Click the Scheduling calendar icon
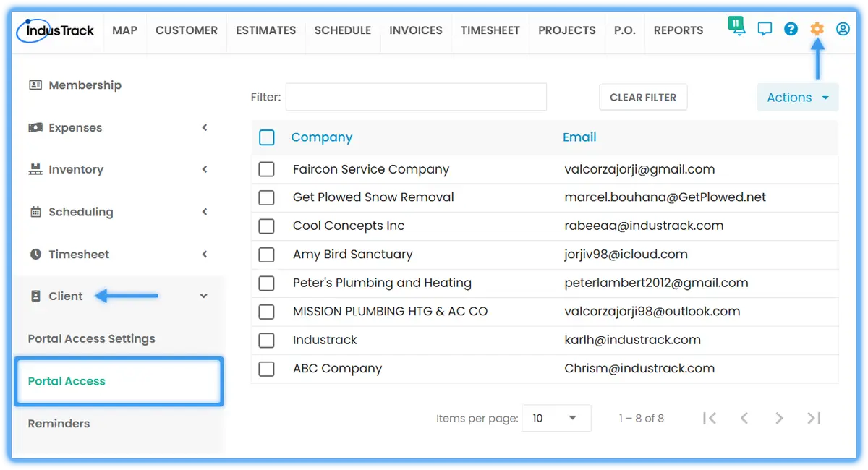The height and width of the screenshot is (470, 868). 35,212
